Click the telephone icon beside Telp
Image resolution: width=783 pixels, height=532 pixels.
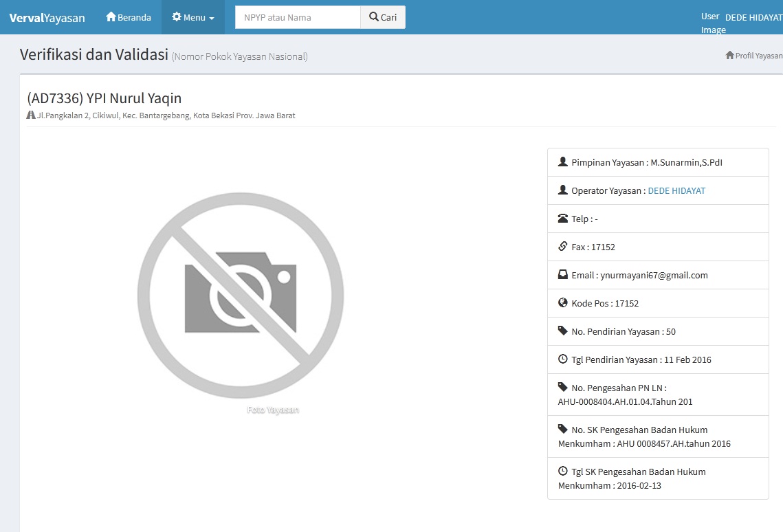point(562,219)
